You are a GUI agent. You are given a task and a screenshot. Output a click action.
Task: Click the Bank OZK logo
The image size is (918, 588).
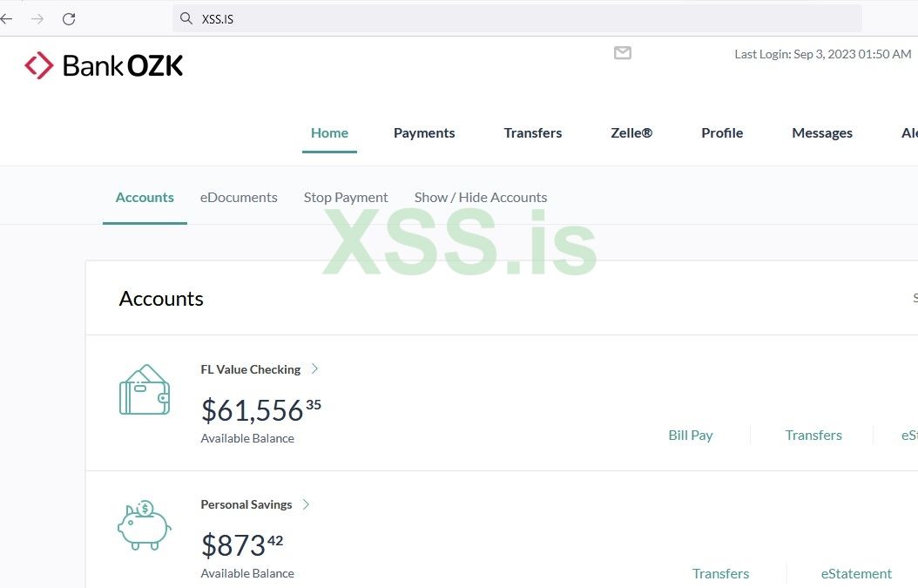[x=104, y=65]
